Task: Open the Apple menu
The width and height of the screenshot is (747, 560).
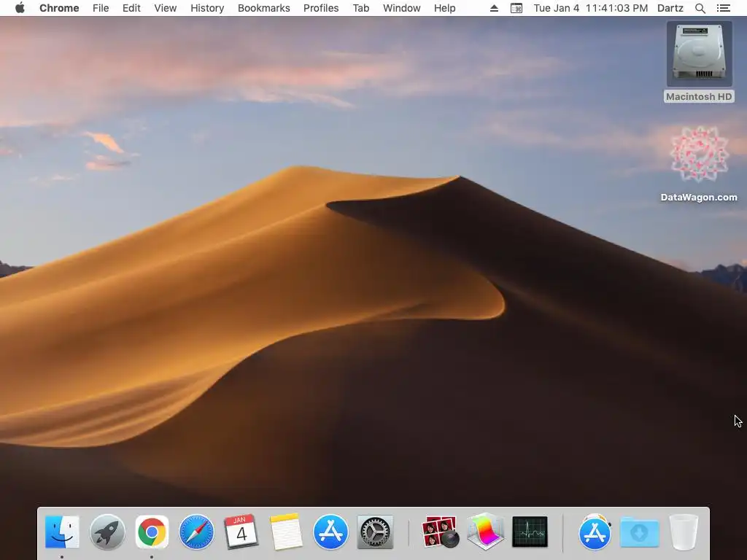Action: (x=20, y=8)
